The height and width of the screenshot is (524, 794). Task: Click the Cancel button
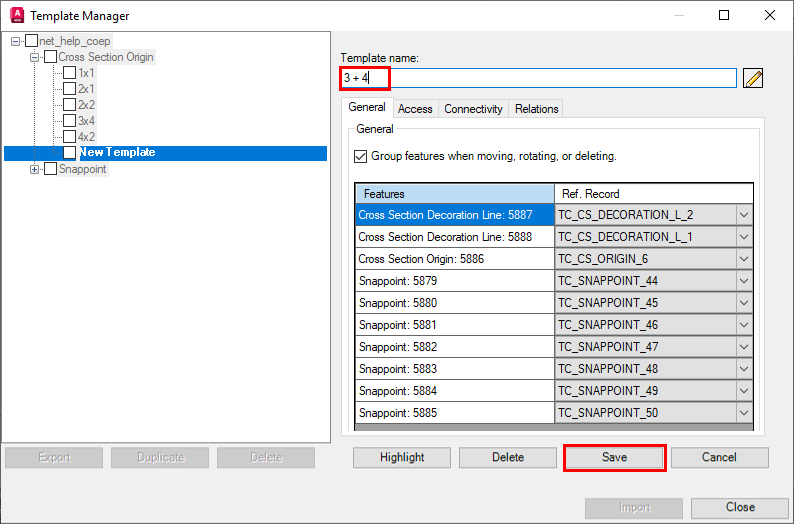point(719,457)
